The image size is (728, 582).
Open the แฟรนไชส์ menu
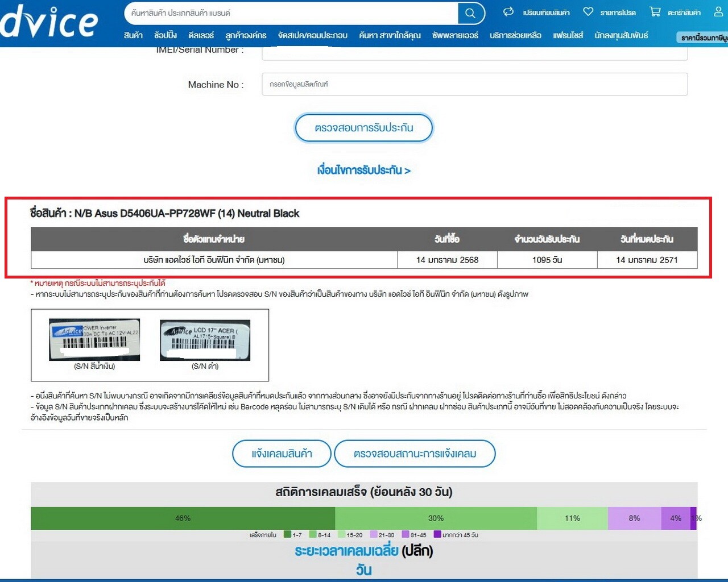pyautogui.click(x=568, y=35)
